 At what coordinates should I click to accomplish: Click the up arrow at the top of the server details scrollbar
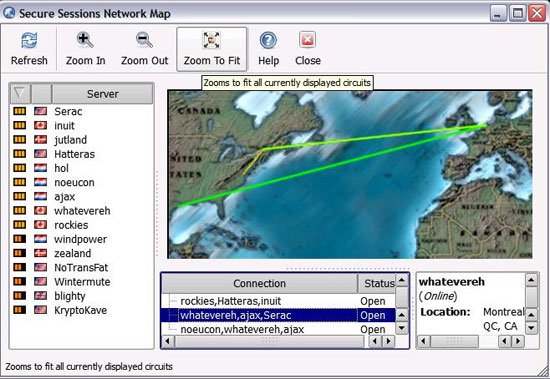pyautogui.click(x=531, y=280)
